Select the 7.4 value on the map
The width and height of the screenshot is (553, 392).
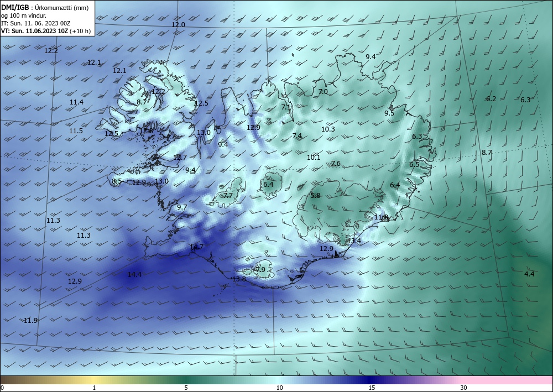coord(297,135)
